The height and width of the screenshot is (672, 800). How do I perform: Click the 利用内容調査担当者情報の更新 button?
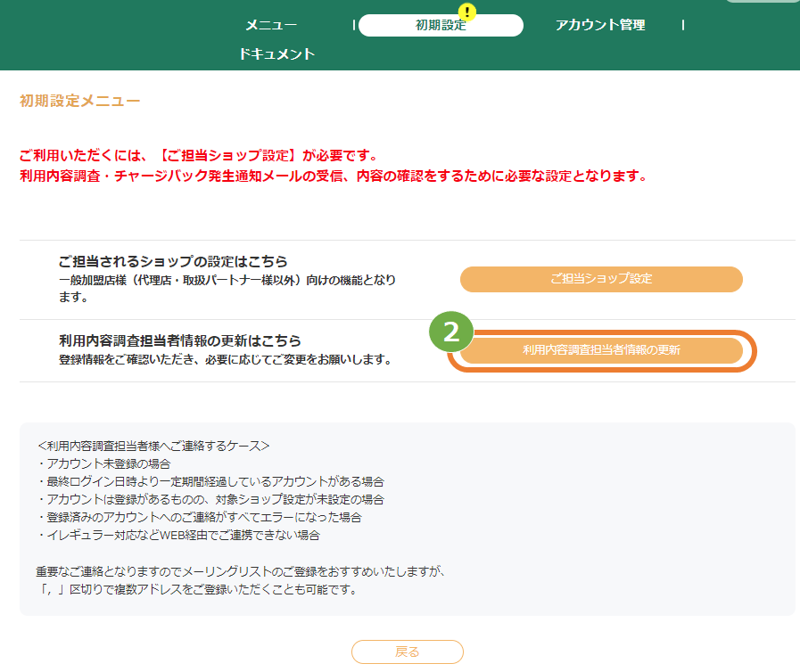coord(601,350)
